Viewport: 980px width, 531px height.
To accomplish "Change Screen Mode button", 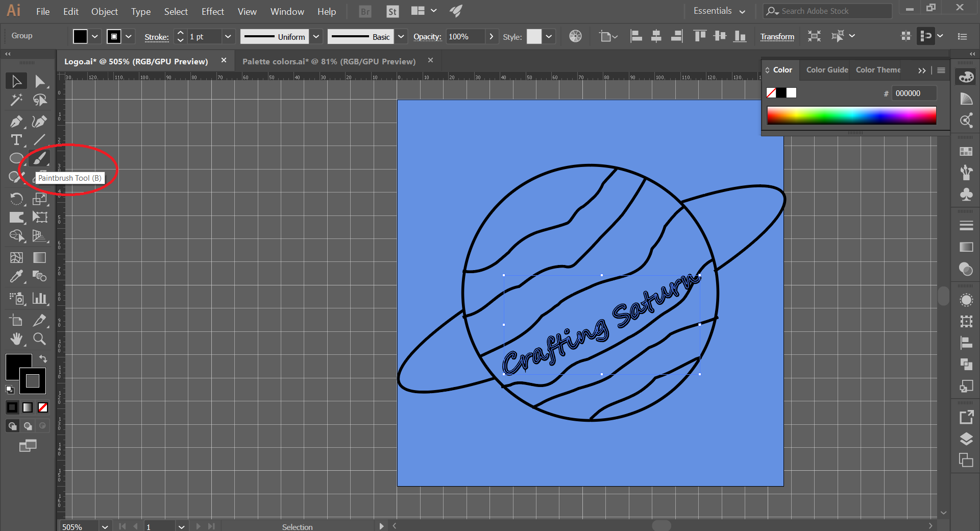I will [28, 446].
